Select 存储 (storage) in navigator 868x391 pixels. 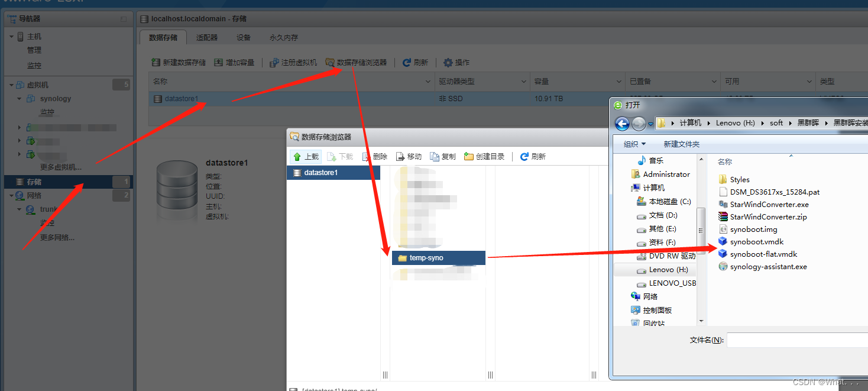[69, 182]
